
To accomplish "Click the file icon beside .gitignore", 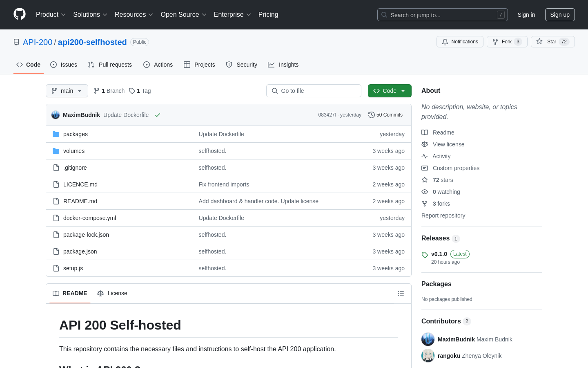I will click(56, 168).
